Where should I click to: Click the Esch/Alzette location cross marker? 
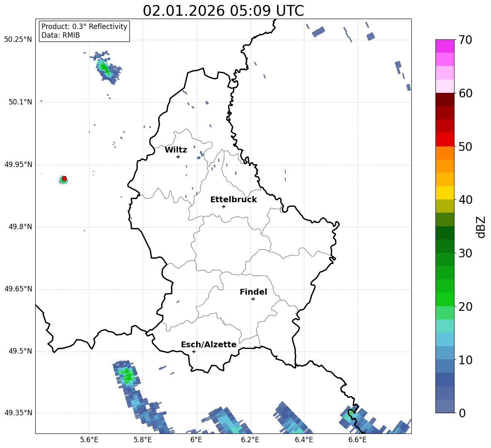tap(194, 351)
